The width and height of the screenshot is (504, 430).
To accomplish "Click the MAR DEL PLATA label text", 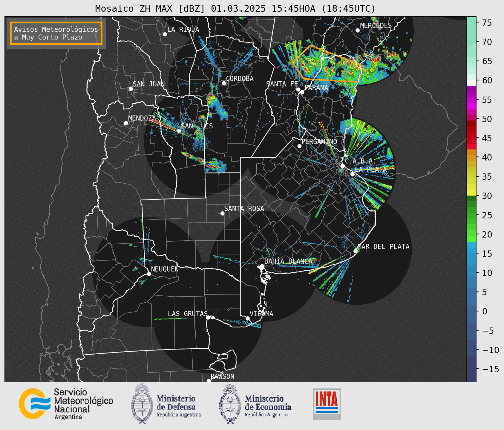I will click(x=383, y=246).
